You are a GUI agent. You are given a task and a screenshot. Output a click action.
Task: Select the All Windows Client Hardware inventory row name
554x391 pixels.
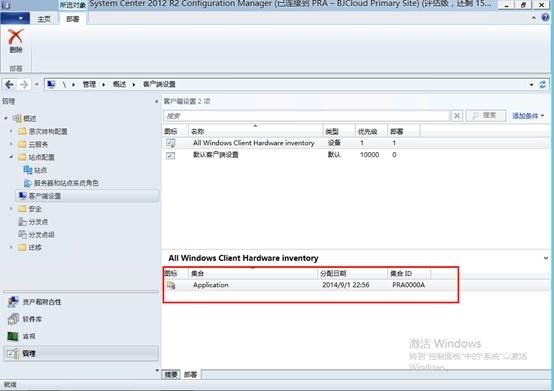[x=253, y=143]
